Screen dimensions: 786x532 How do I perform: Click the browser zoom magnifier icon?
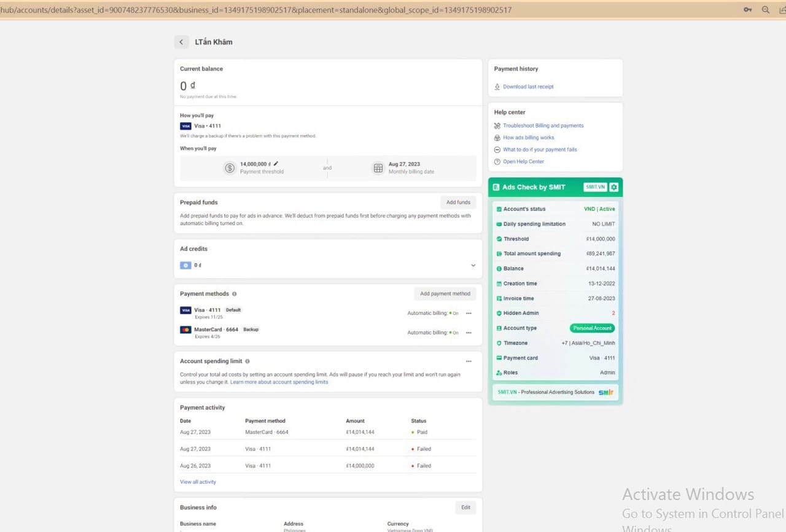(765, 10)
